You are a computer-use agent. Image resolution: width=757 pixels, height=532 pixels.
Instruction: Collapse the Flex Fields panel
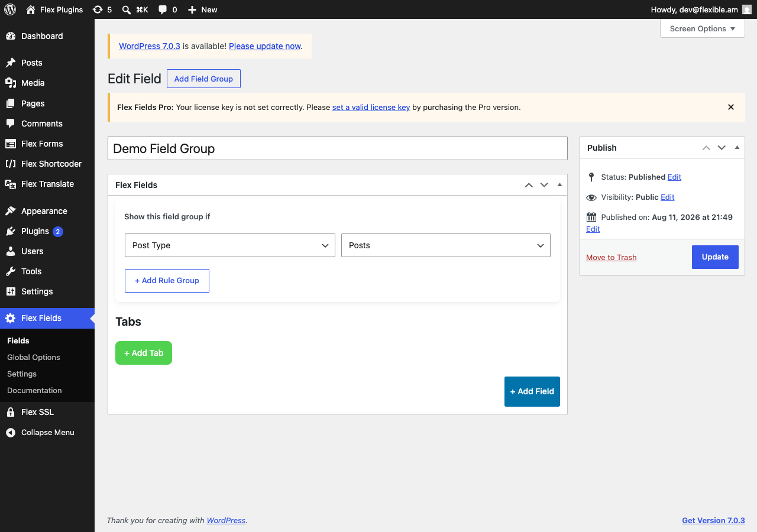[x=559, y=184]
